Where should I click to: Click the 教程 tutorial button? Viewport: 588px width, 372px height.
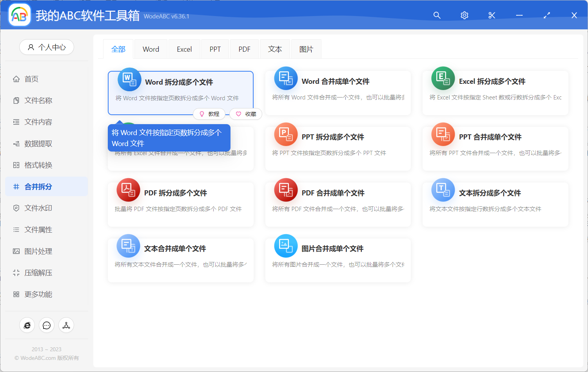pyautogui.click(x=209, y=114)
